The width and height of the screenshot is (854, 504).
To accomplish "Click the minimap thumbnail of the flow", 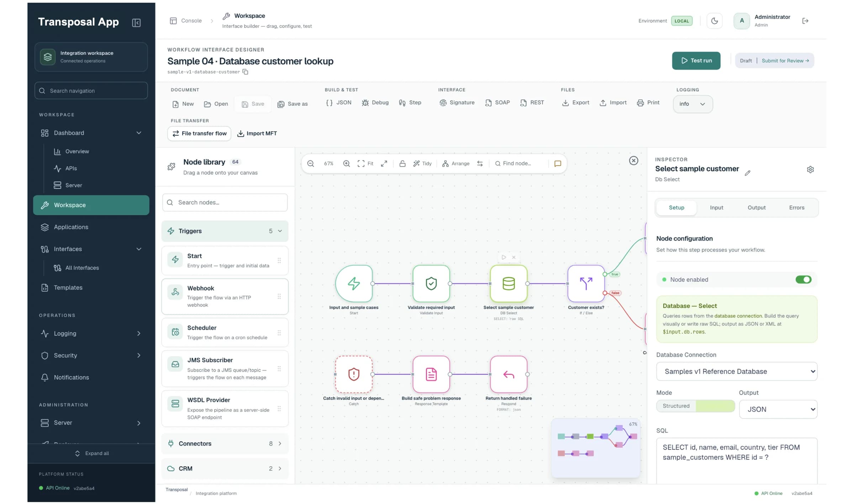I will [x=596, y=448].
